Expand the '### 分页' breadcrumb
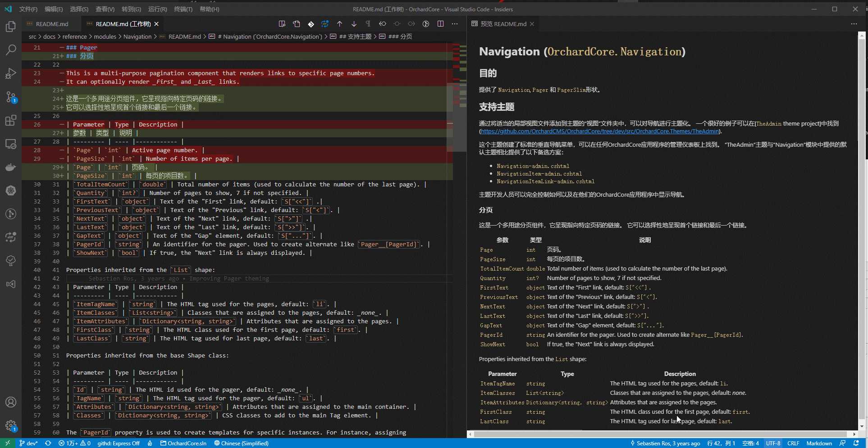This screenshot has width=868, height=448. tap(396, 36)
